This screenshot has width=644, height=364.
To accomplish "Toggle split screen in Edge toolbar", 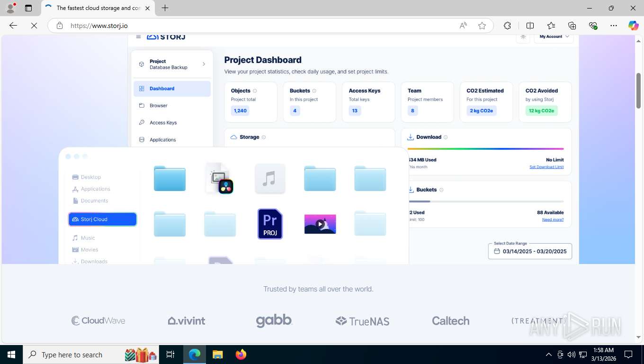I will tap(530, 26).
